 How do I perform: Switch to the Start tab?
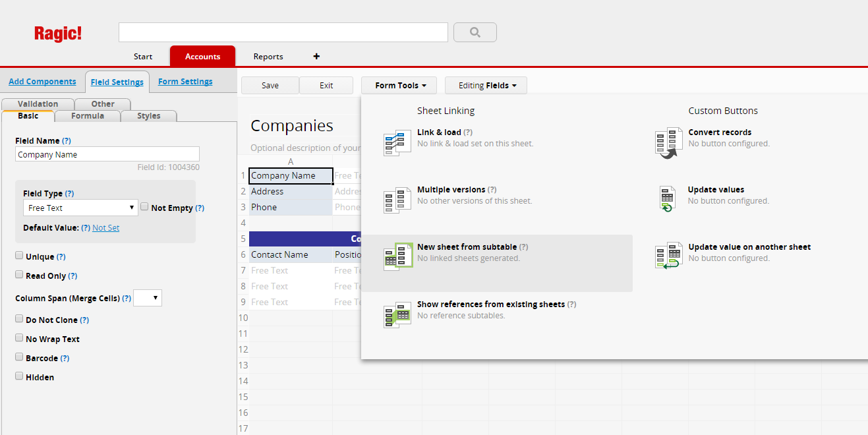(143, 57)
